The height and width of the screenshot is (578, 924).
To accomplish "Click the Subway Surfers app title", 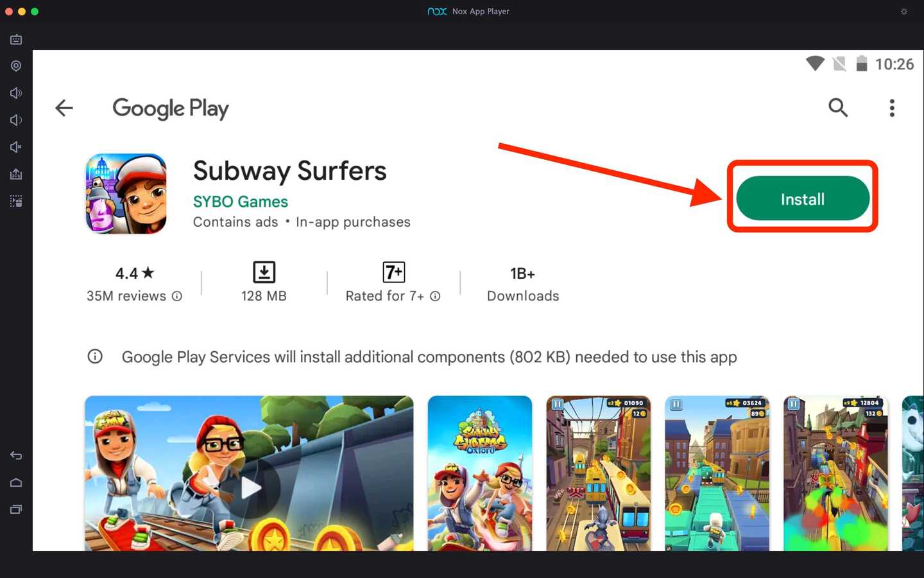I will [289, 171].
